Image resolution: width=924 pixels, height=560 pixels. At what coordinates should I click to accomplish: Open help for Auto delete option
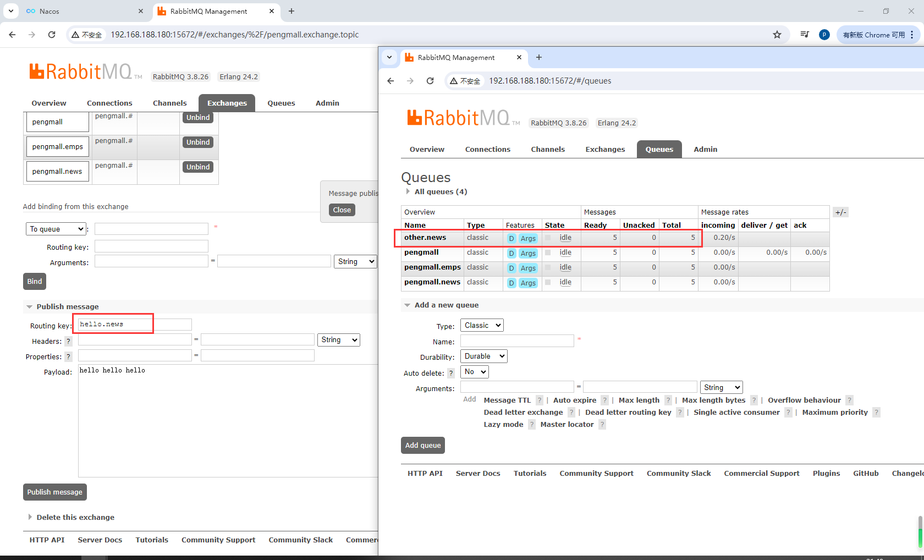[x=451, y=373]
